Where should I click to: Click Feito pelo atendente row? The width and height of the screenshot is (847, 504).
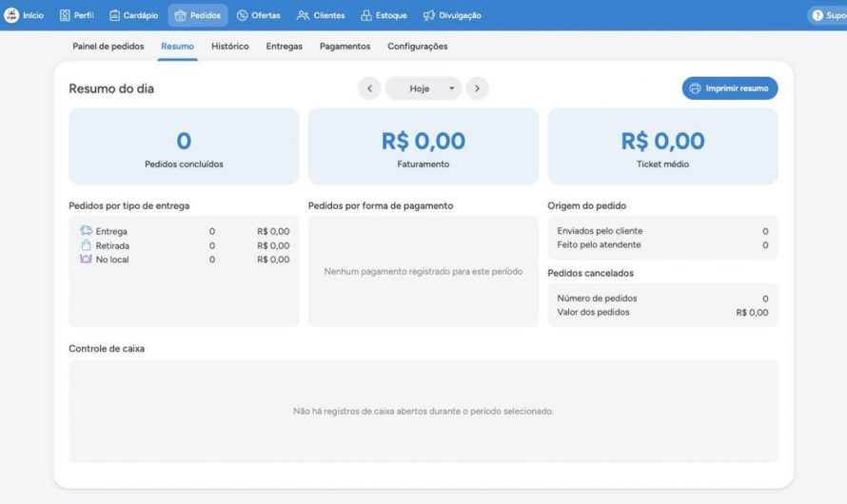click(662, 245)
